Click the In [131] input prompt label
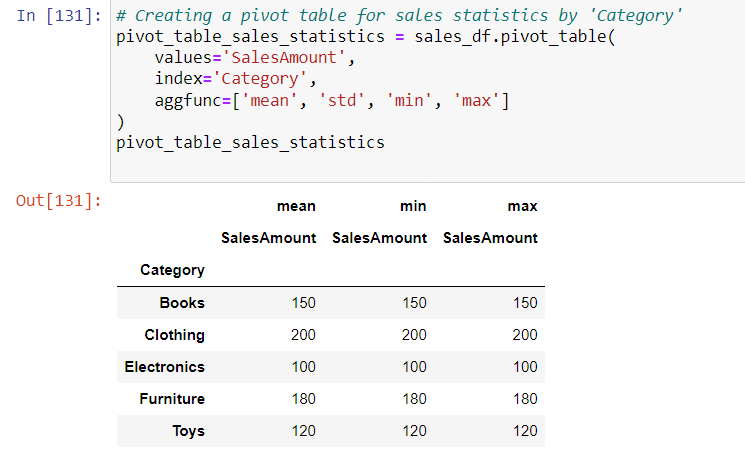 (x=59, y=16)
